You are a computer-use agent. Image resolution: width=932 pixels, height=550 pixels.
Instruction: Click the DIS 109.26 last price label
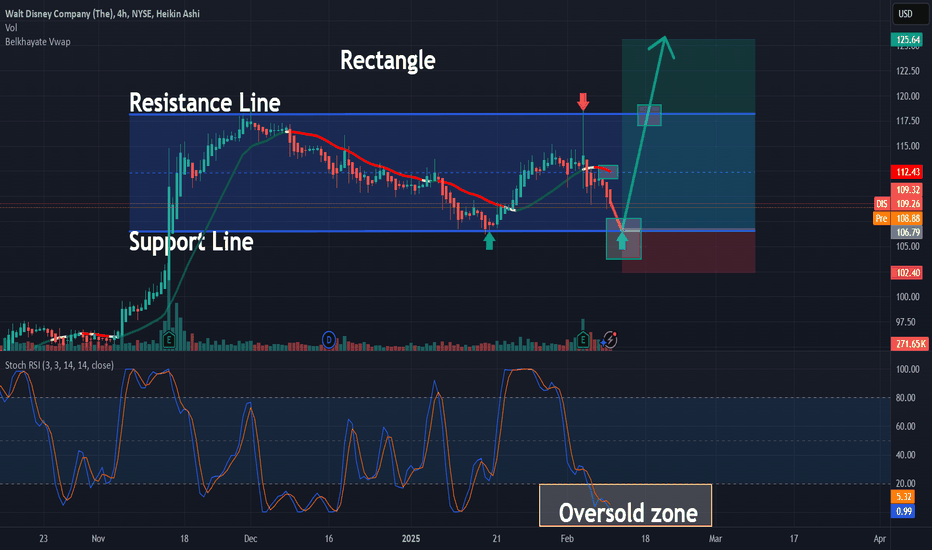(x=898, y=204)
